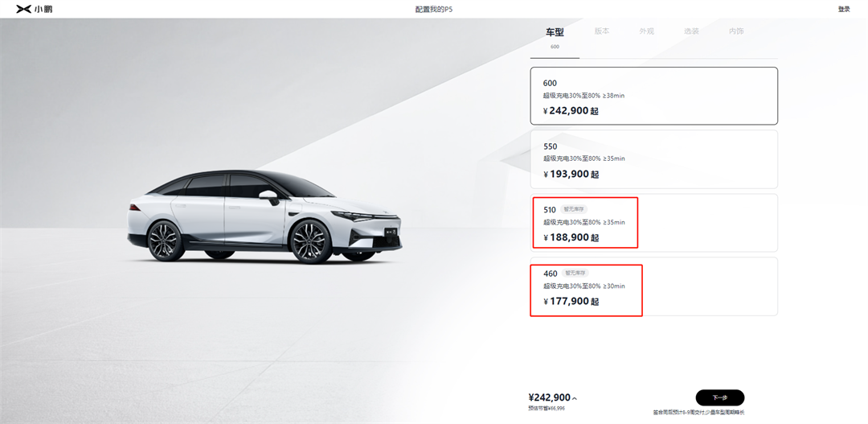Screen dimensions: 868x424
Task: Click the ¥242,900 total price
Action: (549, 397)
